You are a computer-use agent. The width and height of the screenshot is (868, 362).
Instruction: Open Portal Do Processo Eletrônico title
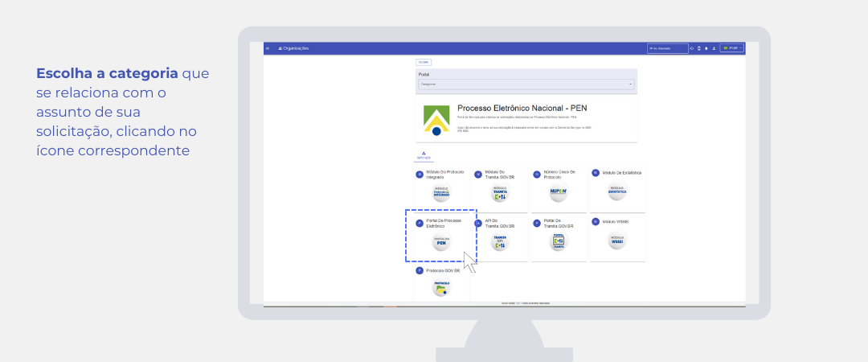pyautogui.click(x=444, y=223)
